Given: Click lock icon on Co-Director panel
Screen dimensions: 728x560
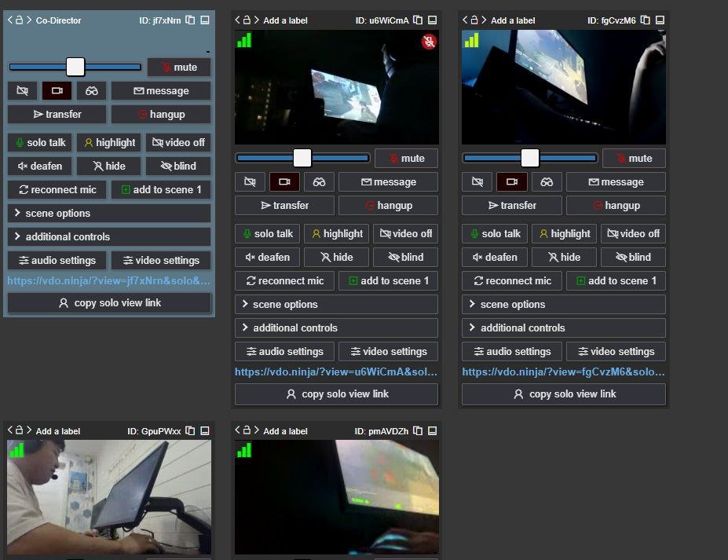Looking at the screenshot, I should click(19, 20).
